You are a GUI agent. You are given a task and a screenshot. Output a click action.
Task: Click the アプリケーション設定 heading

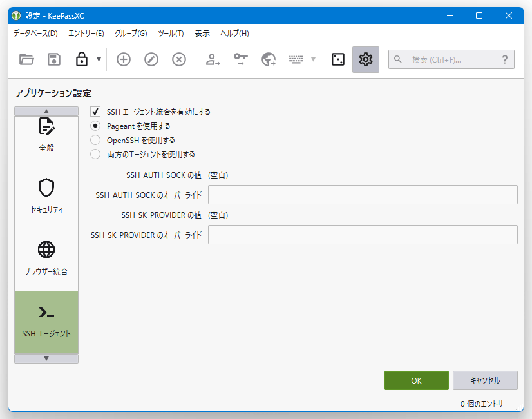(x=53, y=93)
